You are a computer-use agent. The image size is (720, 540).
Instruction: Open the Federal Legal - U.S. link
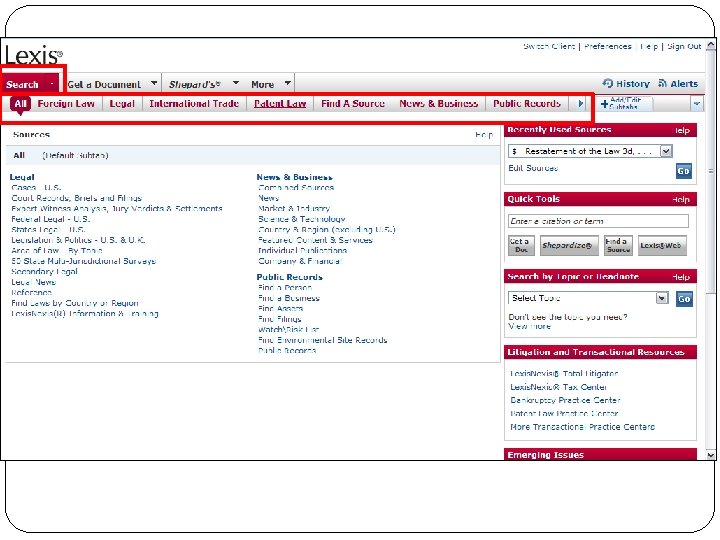[51, 219]
